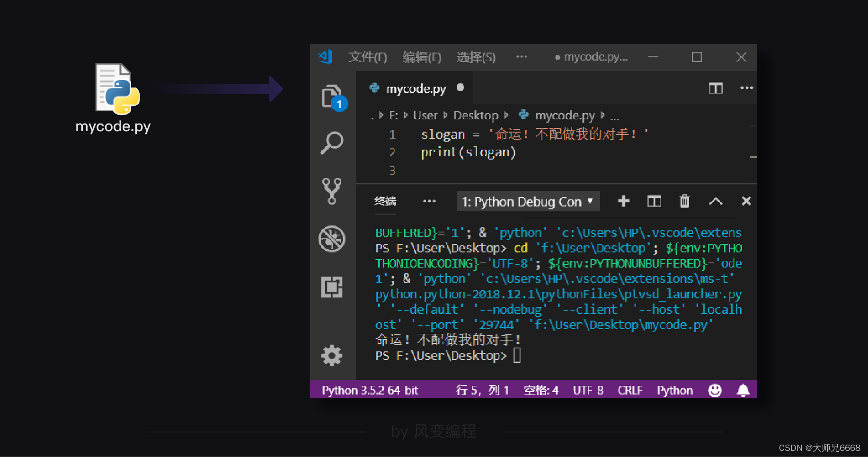Click line number 1 in editor gutter

(x=392, y=135)
